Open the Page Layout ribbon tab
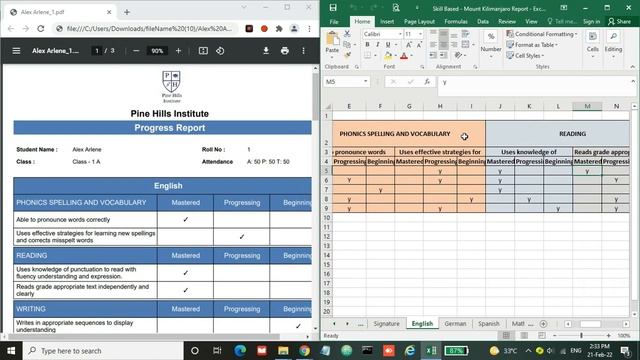Screen dimensions: 640x360 click(x=419, y=21)
